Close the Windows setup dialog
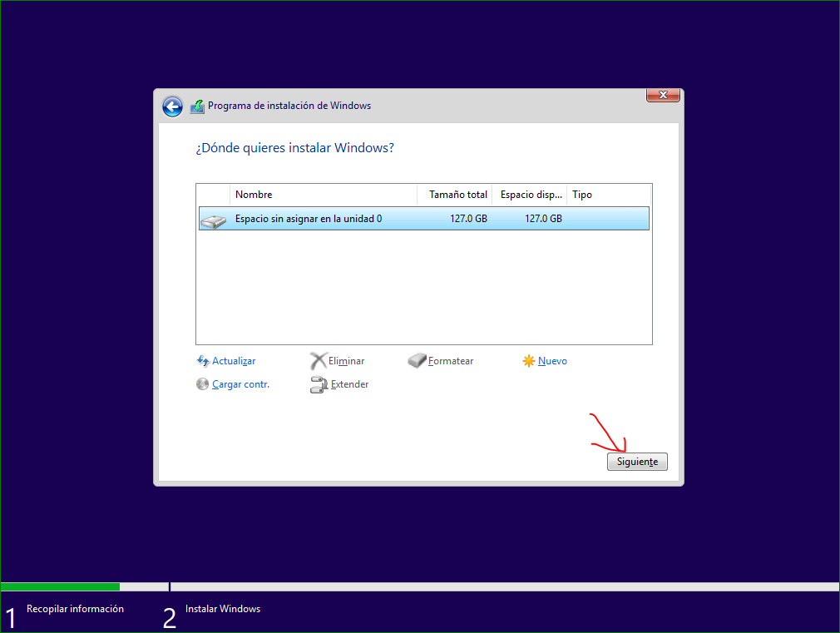The width and height of the screenshot is (840, 633). (x=663, y=95)
